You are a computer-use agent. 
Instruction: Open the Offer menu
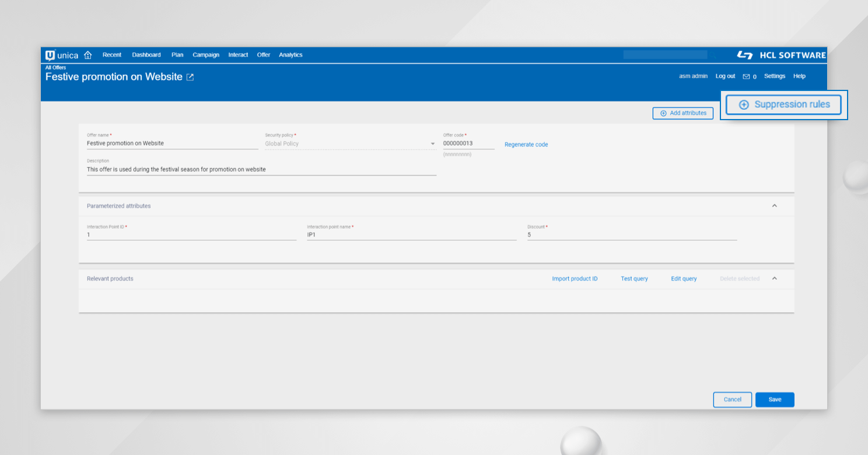[x=263, y=54]
